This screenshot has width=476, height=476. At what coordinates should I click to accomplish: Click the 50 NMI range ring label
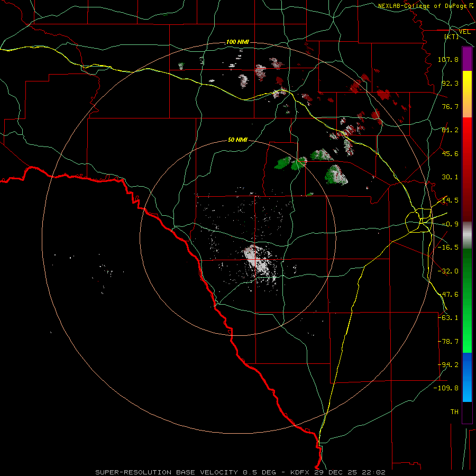pyautogui.click(x=237, y=140)
